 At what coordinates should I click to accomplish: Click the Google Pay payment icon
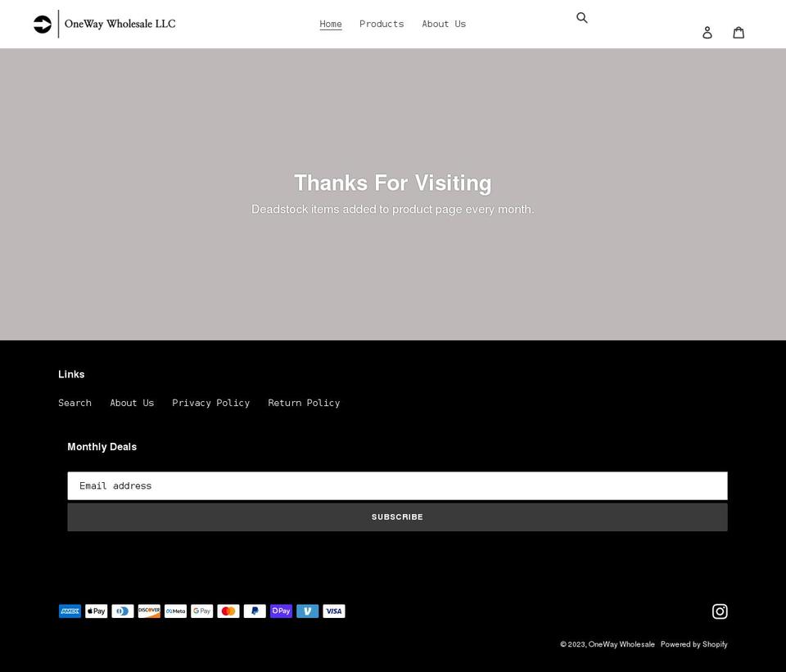(201, 611)
